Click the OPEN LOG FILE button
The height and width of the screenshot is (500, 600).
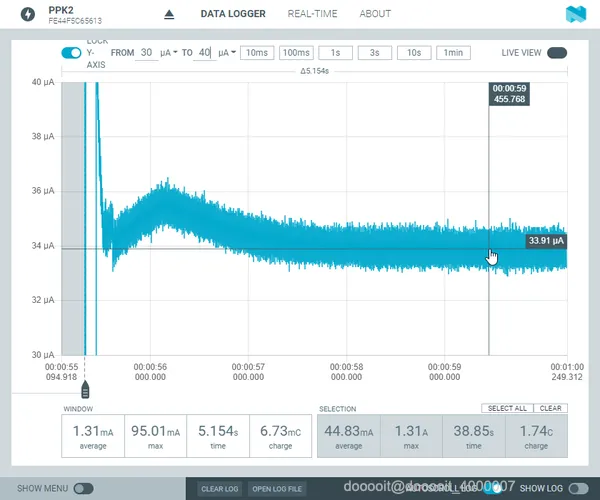[x=277, y=489]
